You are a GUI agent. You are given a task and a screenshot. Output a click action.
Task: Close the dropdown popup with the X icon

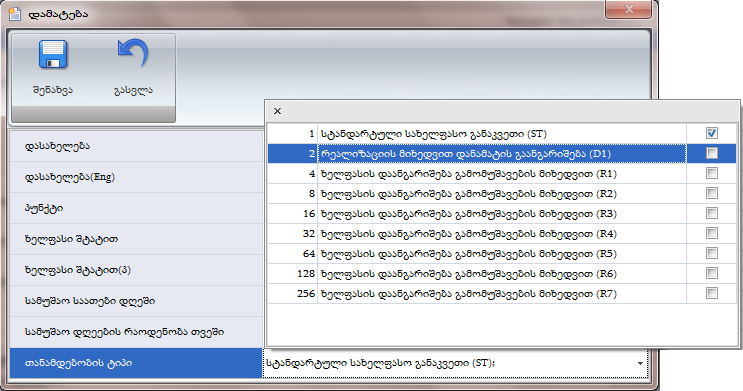278,111
